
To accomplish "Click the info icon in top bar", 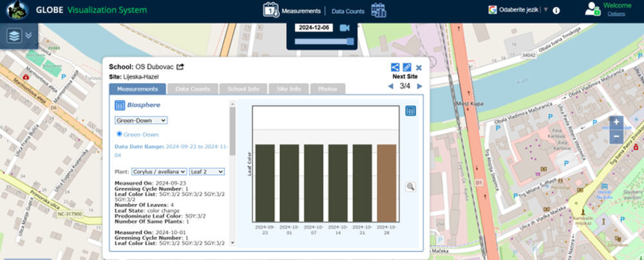I will [556, 10].
